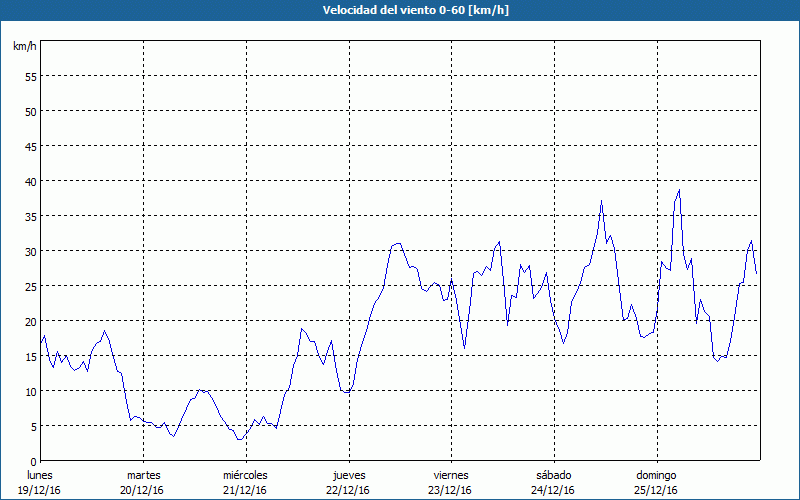Click the 50 y-axis value label

tap(30, 111)
